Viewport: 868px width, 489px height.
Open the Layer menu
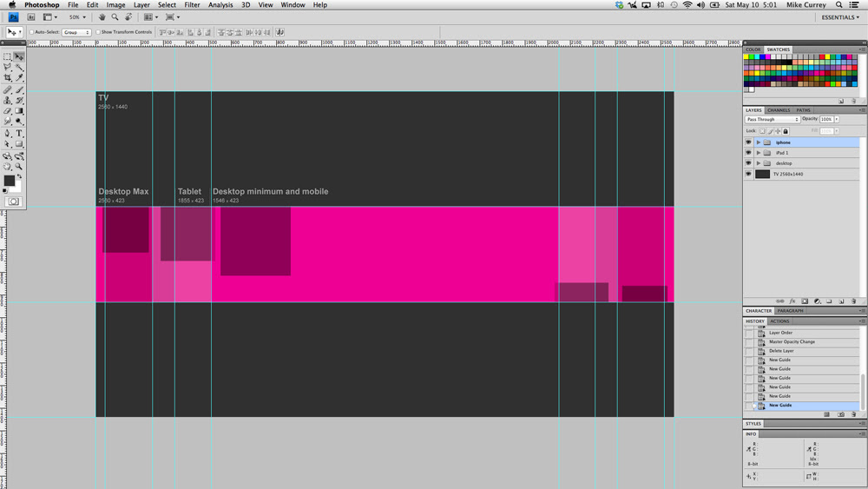click(141, 5)
